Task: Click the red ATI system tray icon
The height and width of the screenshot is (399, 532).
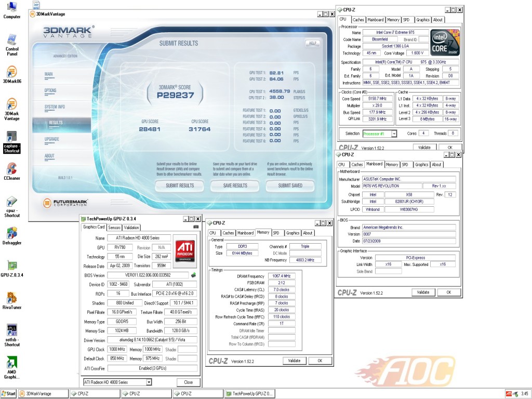Action: click(x=509, y=394)
